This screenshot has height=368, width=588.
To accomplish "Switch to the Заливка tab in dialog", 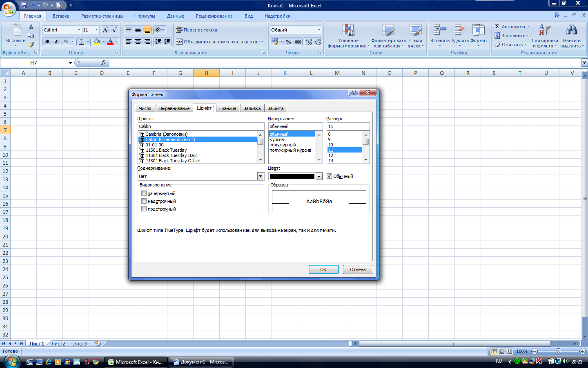I will point(252,108).
